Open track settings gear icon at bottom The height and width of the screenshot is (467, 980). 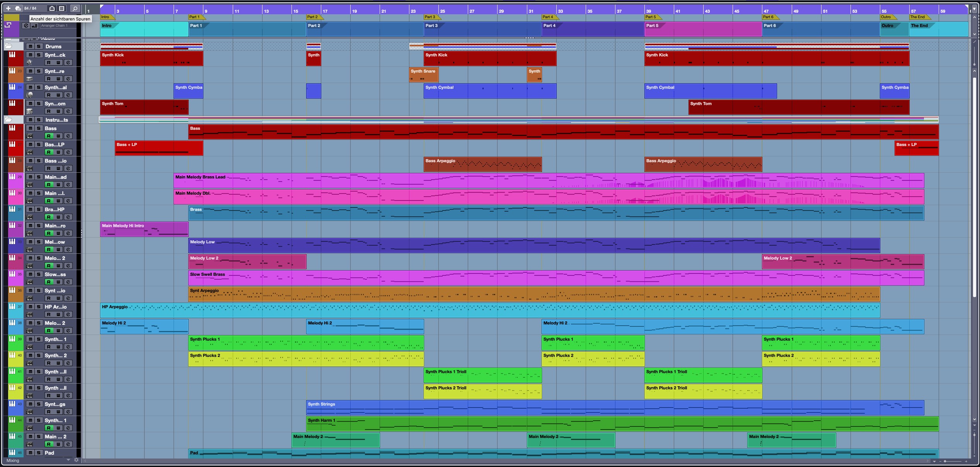pos(76,460)
